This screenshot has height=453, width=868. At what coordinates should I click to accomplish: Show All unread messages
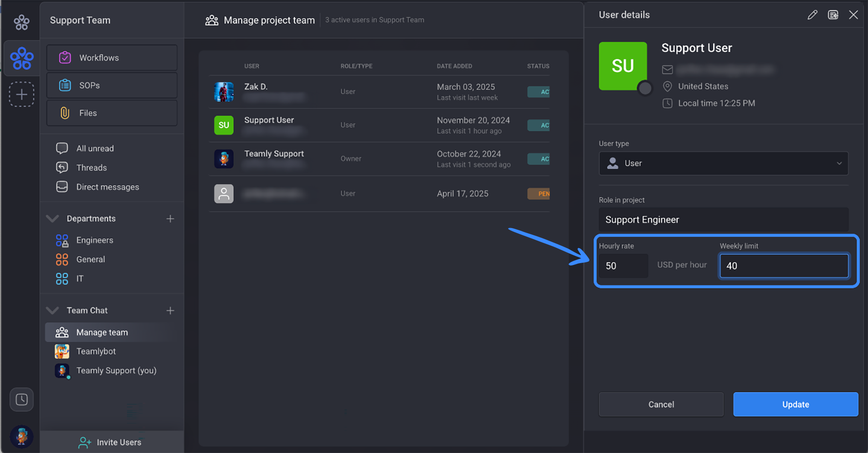pos(95,148)
